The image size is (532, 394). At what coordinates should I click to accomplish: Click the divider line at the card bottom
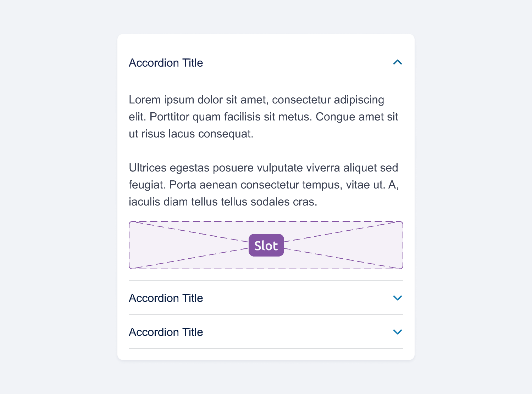266,348
